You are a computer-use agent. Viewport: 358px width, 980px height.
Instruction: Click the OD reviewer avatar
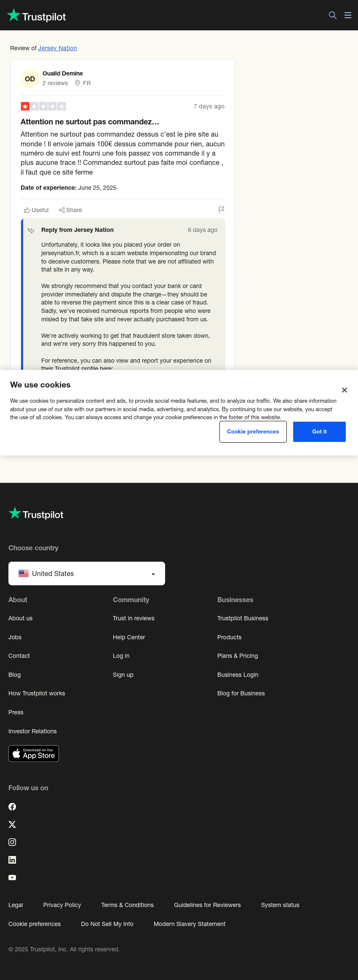[x=30, y=79]
